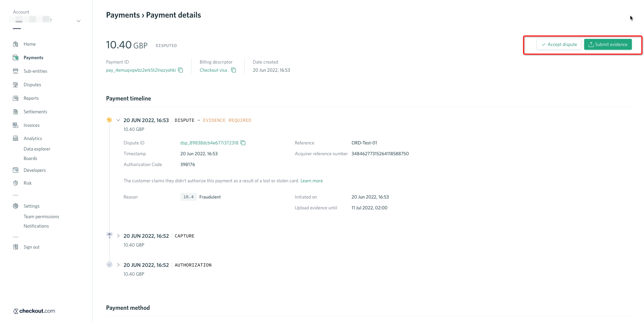Click the Submit evidence button
The width and height of the screenshot is (644, 323).
(x=608, y=44)
